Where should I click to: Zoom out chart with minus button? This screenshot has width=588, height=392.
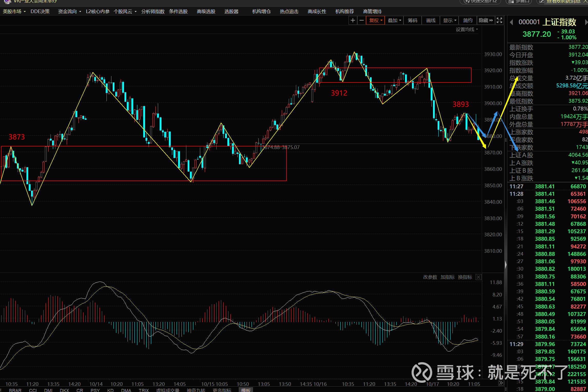[x=362, y=20]
